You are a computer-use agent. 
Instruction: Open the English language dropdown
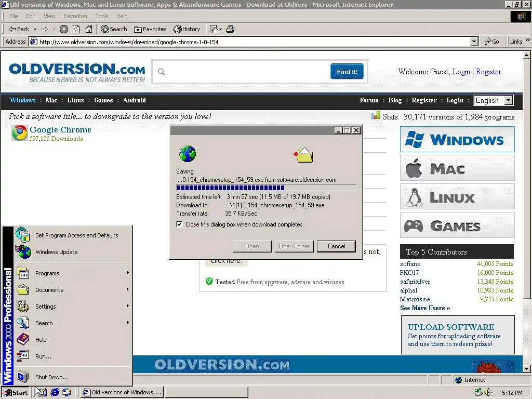[x=508, y=100]
